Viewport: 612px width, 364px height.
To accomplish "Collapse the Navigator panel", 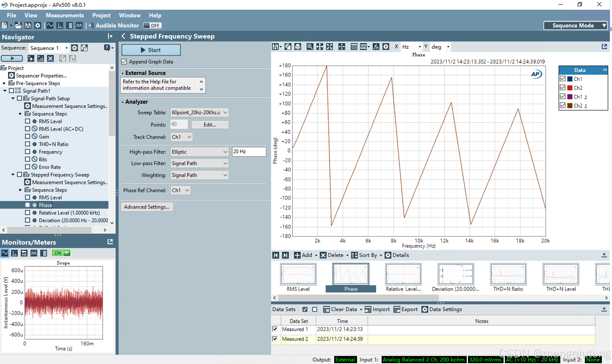I will coord(110,37).
